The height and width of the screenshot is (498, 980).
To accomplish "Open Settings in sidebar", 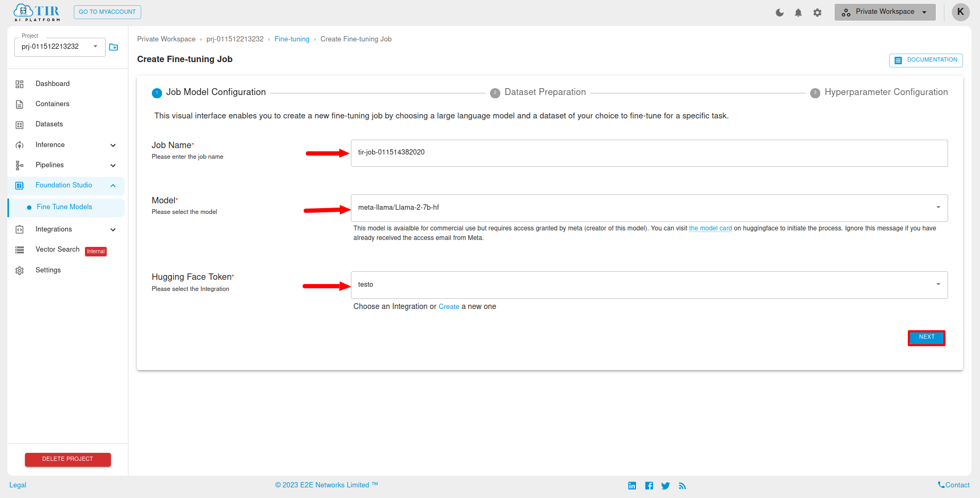I will 48,270.
